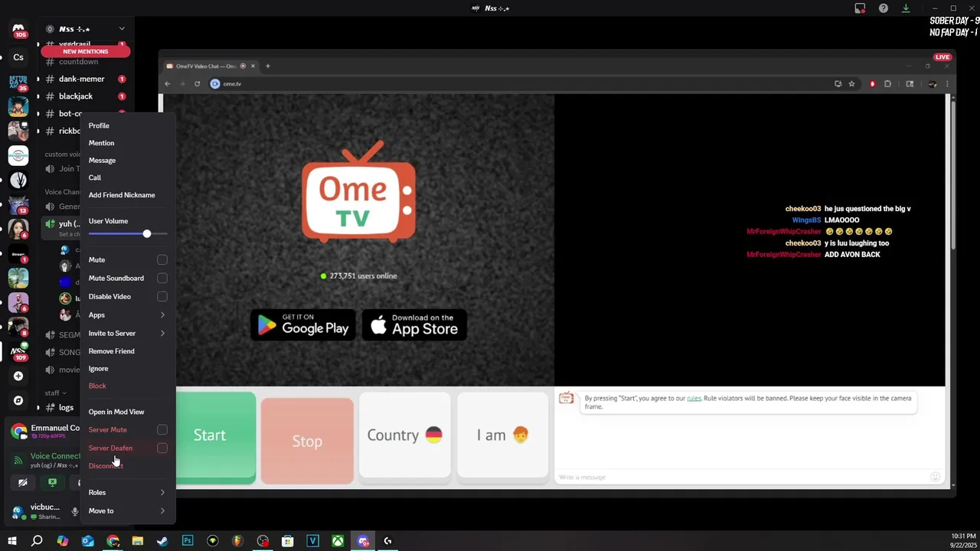
Task: Click the green screen share button
Action: pos(52,483)
